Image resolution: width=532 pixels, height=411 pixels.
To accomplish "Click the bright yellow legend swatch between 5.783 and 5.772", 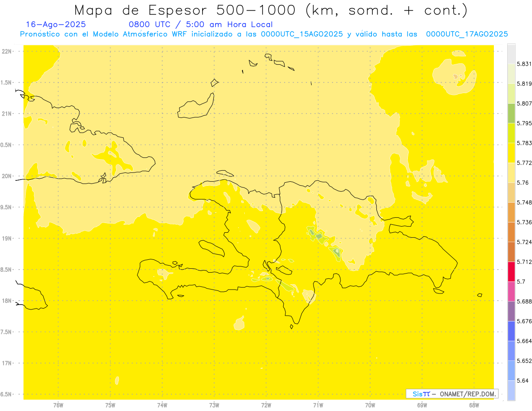I will (x=511, y=153).
